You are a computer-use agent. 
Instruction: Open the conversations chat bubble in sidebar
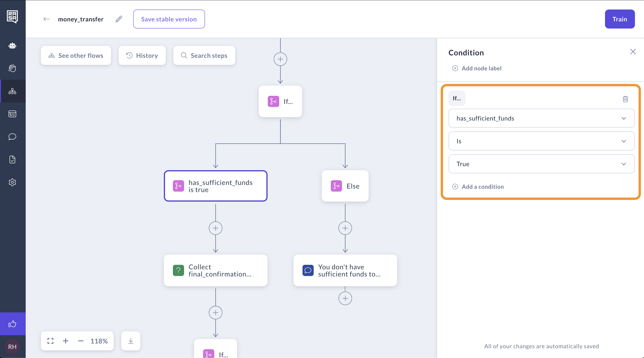pyautogui.click(x=12, y=137)
